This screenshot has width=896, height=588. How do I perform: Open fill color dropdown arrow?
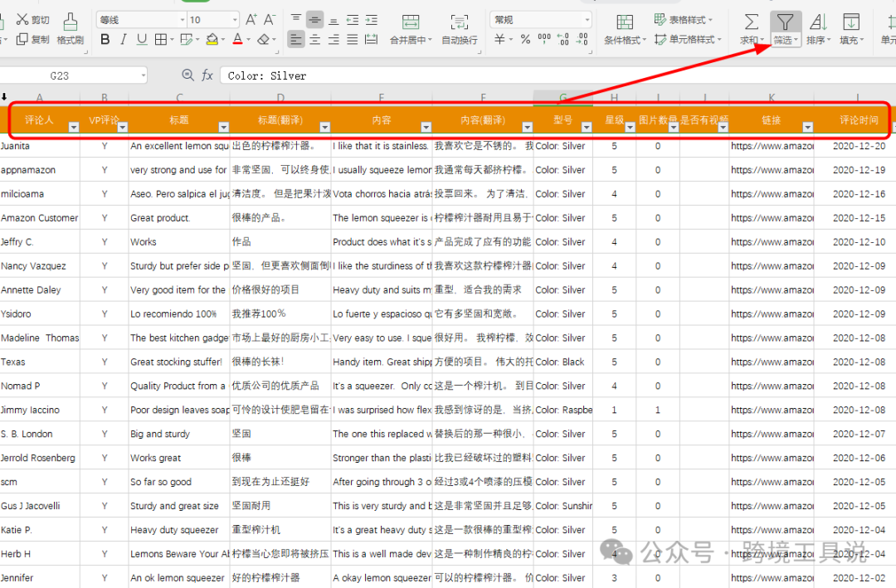tap(223, 40)
